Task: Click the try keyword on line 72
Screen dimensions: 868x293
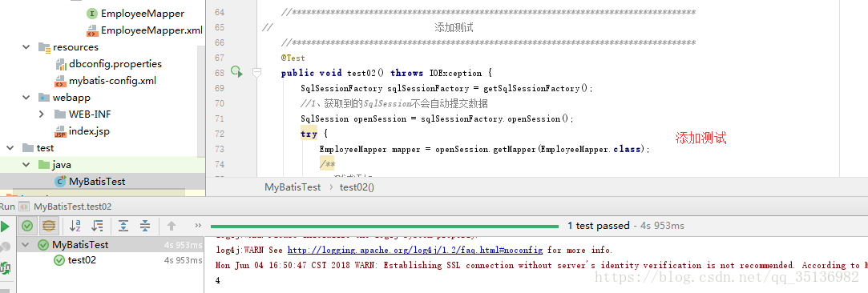Action: pos(309,134)
